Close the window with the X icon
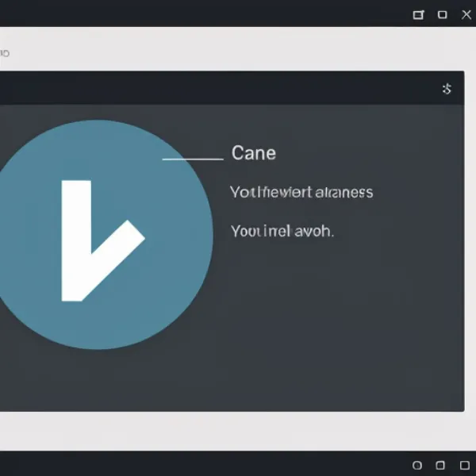This screenshot has width=476, height=476. (x=466, y=14)
